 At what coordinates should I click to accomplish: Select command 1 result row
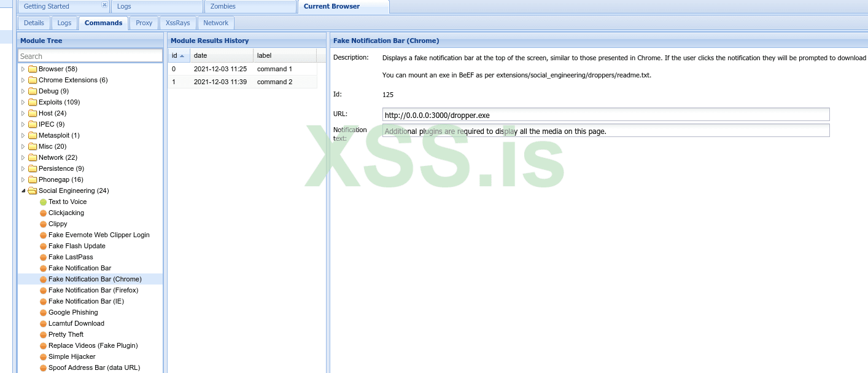click(x=242, y=69)
